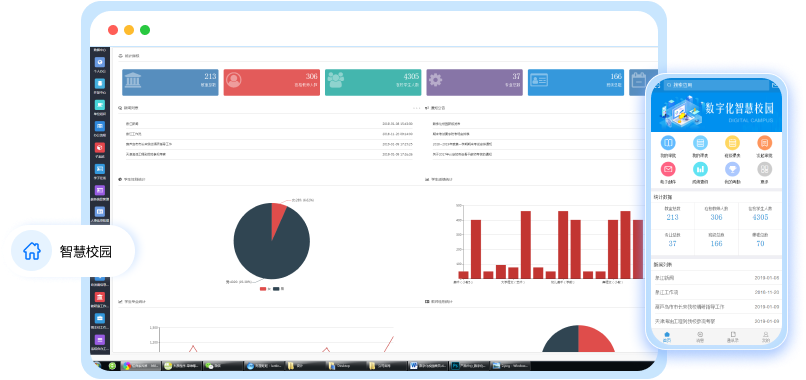Switch to the phone's message bottom tab
806x380 pixels.
coord(700,337)
